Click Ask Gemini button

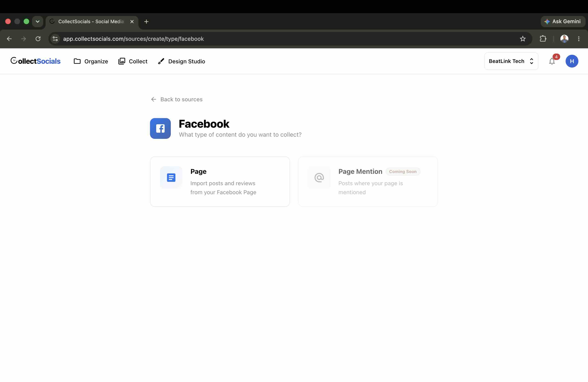563,21
